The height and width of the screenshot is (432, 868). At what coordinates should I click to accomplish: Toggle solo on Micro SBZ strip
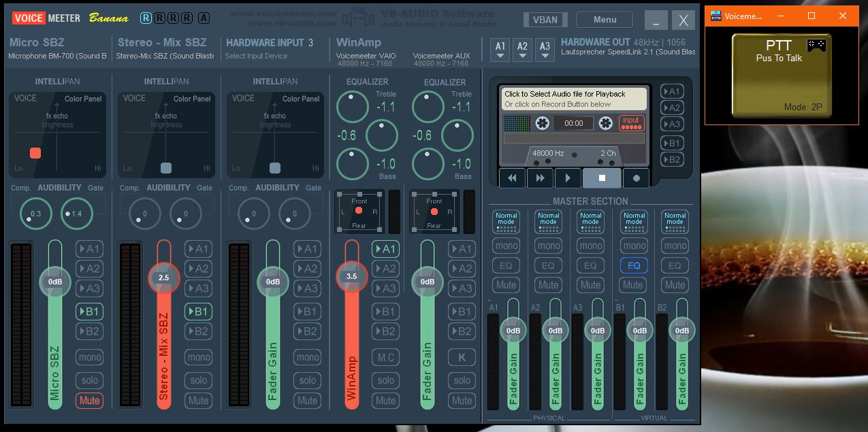[x=89, y=380]
